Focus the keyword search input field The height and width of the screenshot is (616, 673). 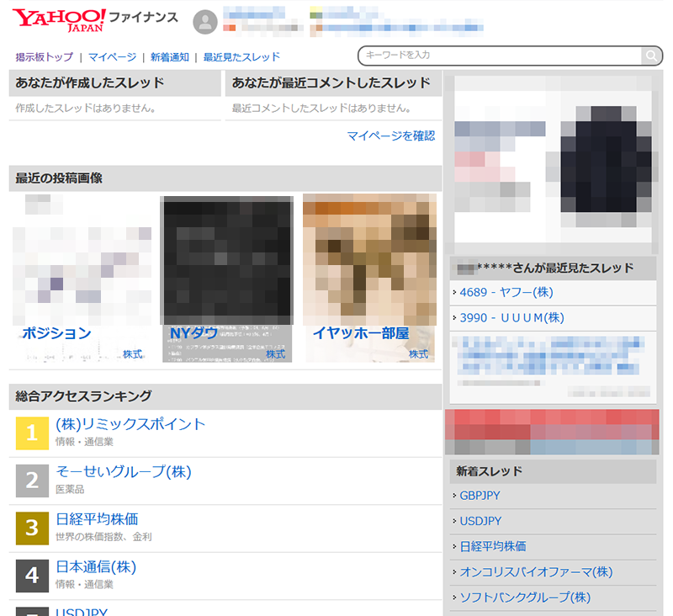tap(501, 56)
